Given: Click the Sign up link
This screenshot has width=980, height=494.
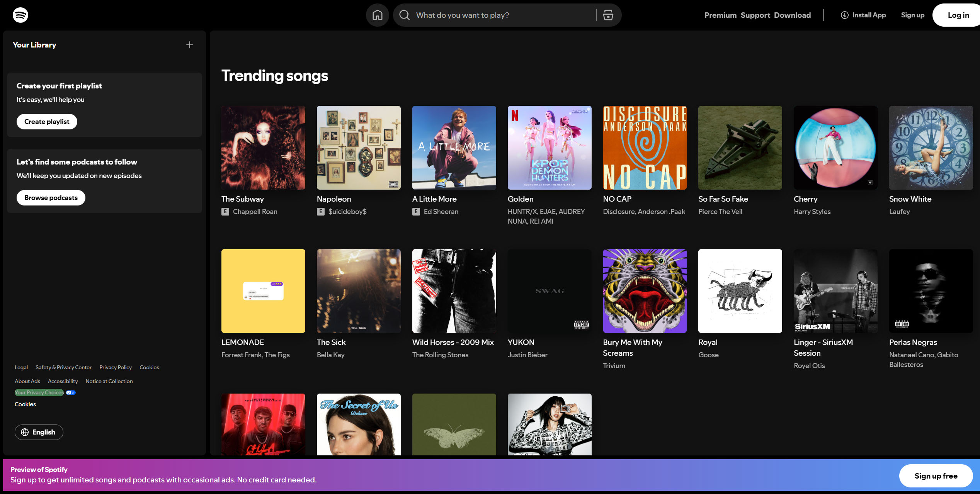Looking at the screenshot, I should pyautogui.click(x=912, y=15).
